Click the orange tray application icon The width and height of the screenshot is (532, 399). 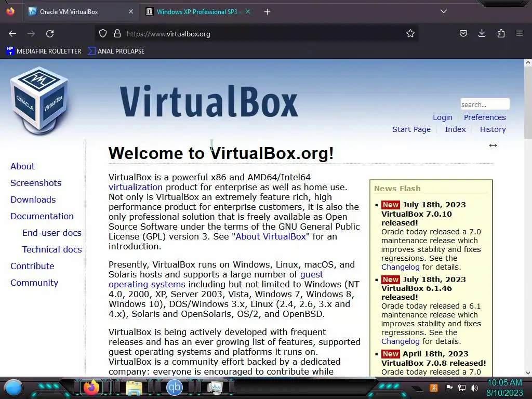[x=434, y=388]
